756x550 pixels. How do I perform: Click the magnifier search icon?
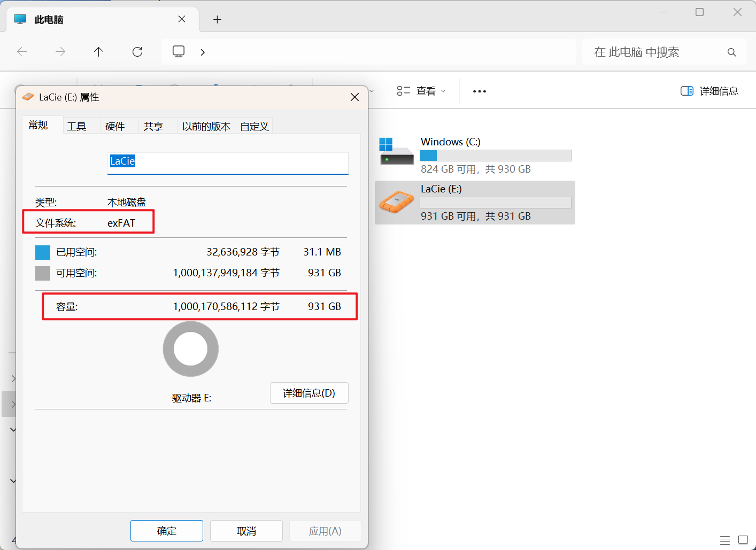coord(732,52)
